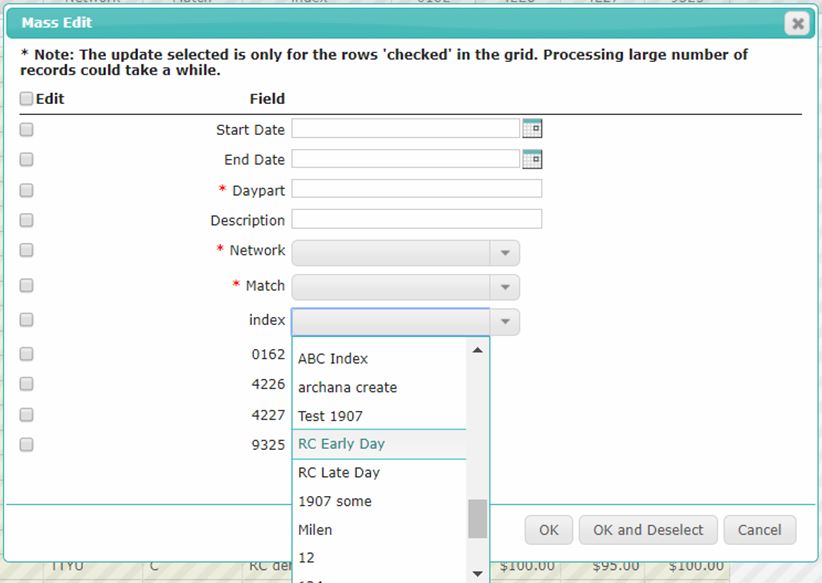Click the dropdown list scrollbar thumb
Viewport: 822px width, 583px height.
pyautogui.click(x=477, y=519)
